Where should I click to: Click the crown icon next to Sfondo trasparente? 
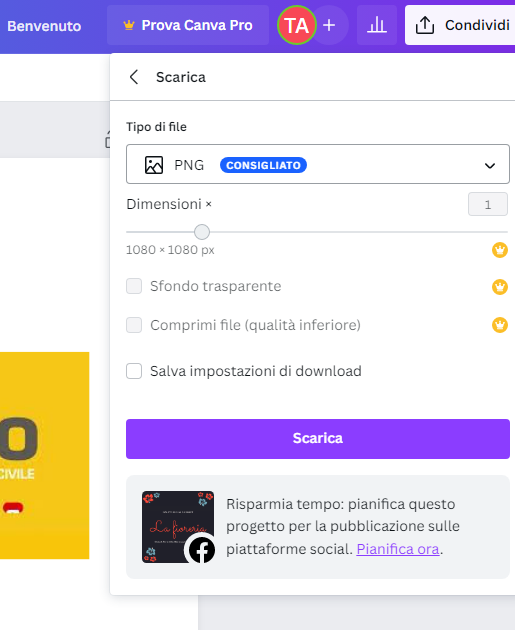point(500,286)
